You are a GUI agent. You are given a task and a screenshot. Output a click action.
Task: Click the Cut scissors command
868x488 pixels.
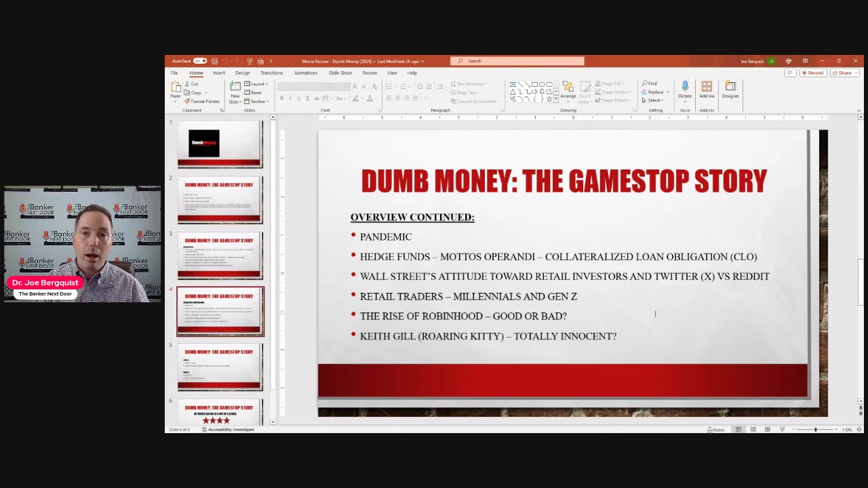click(191, 84)
